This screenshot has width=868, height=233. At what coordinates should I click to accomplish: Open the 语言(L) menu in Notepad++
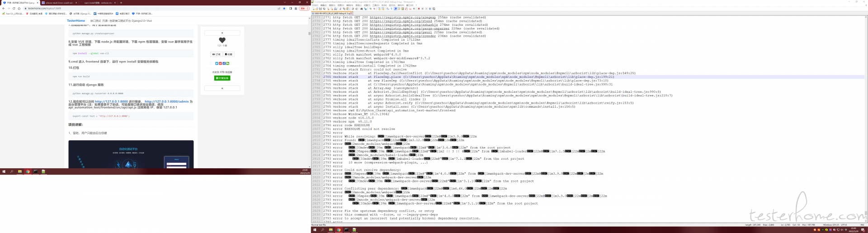pos(359,5)
